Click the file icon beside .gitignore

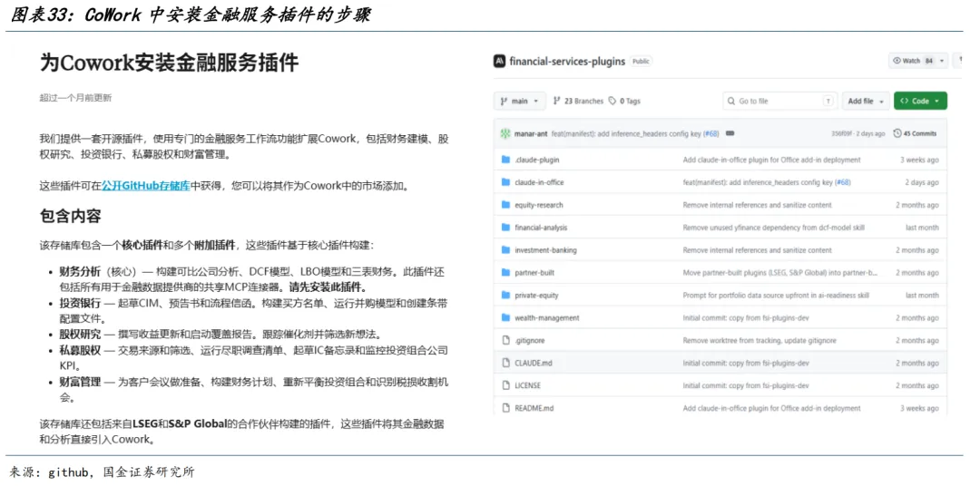coord(505,340)
